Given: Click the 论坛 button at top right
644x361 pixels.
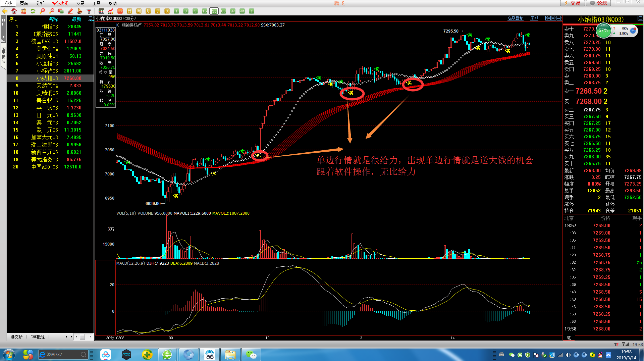Looking at the screenshot, I should 599,3.
